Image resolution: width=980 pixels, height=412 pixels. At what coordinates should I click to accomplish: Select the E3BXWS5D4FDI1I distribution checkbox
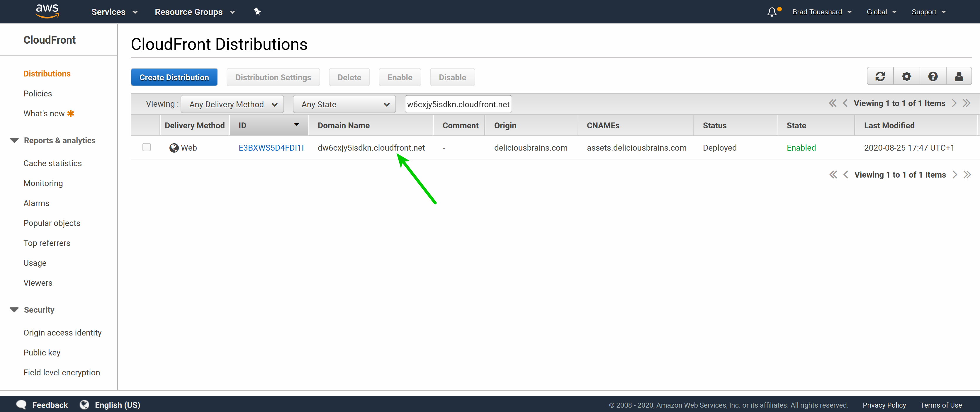(x=147, y=147)
